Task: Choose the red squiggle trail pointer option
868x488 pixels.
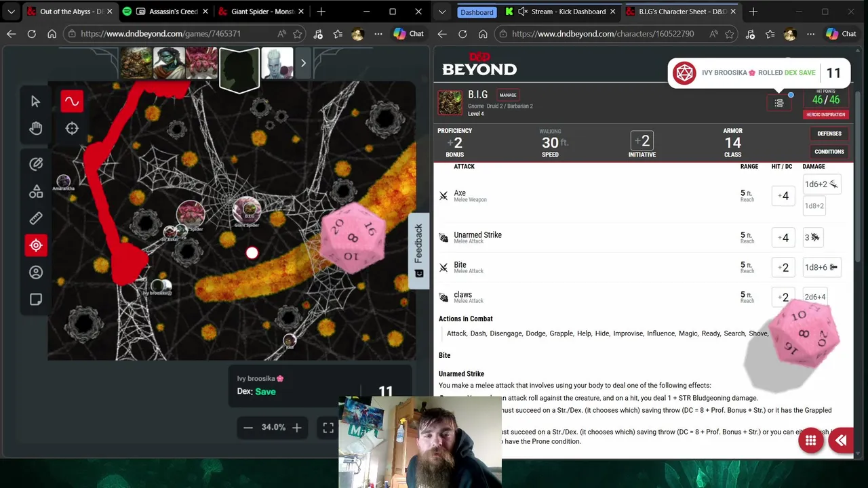Action: (x=72, y=101)
